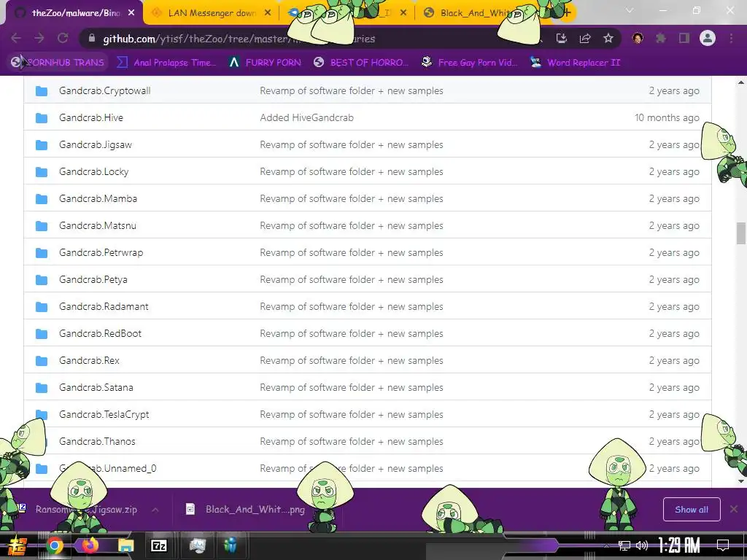The width and height of the screenshot is (747, 560).
Task: Open the Gandcrab.Satana folder
Action: coord(96,388)
